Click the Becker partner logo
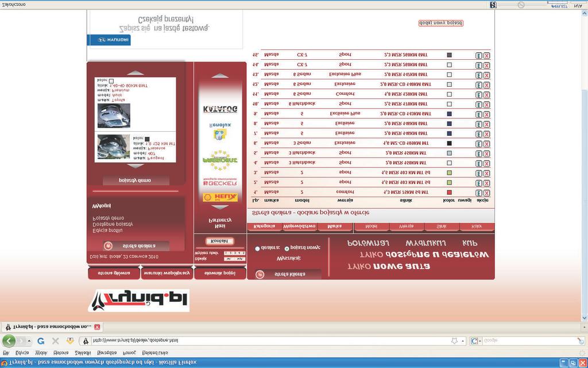This screenshot has height=368, width=588. [220, 182]
